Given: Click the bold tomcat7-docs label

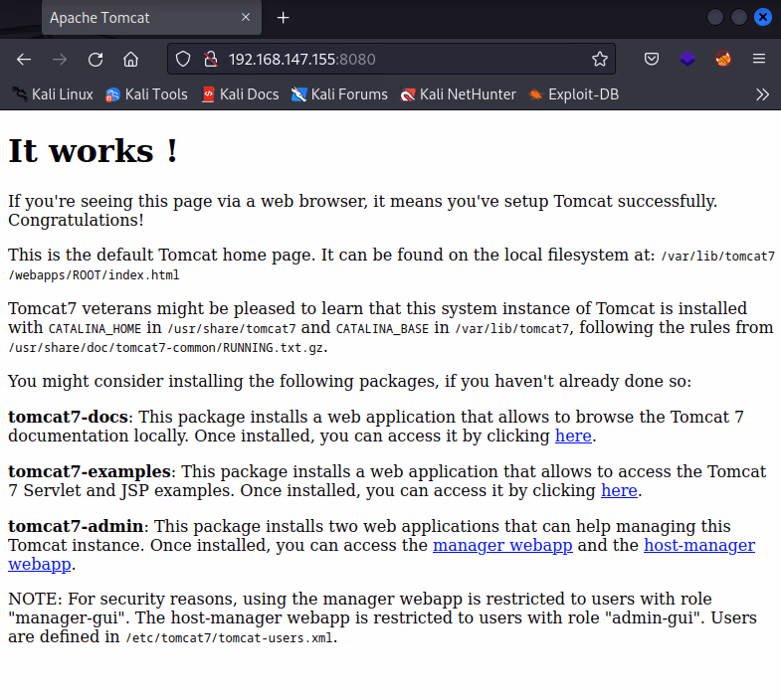Looking at the screenshot, I should (69, 418).
